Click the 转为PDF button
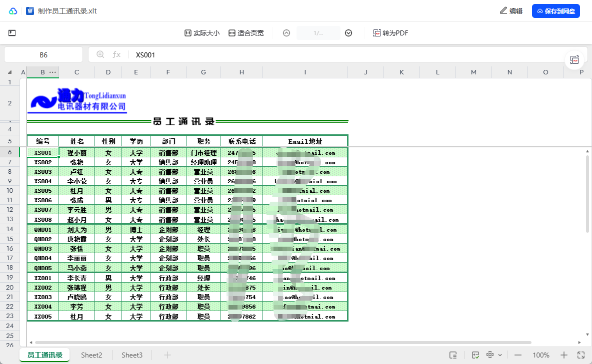Screen dimensions: 592x364 tap(390, 33)
